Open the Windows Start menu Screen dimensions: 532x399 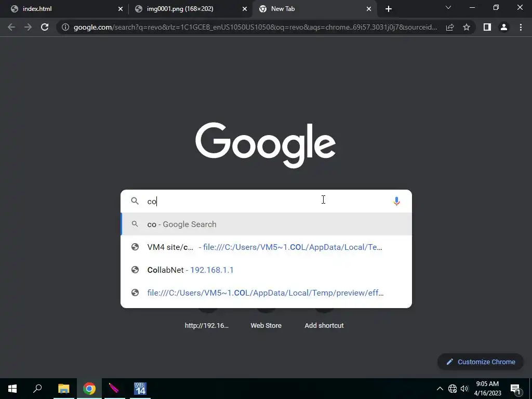tap(12, 389)
